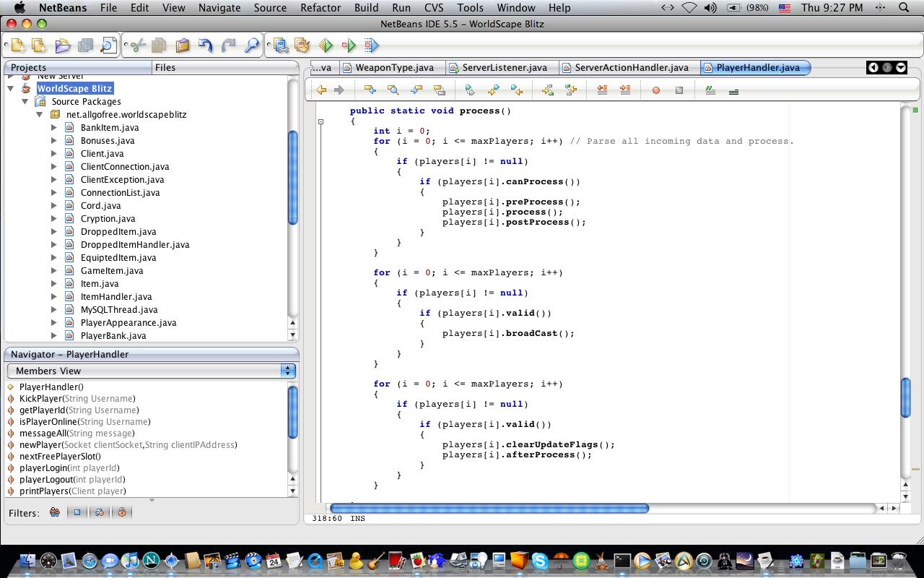924x578 pixels.
Task: Click the Start Macro Recording red dot
Action: click(x=656, y=90)
